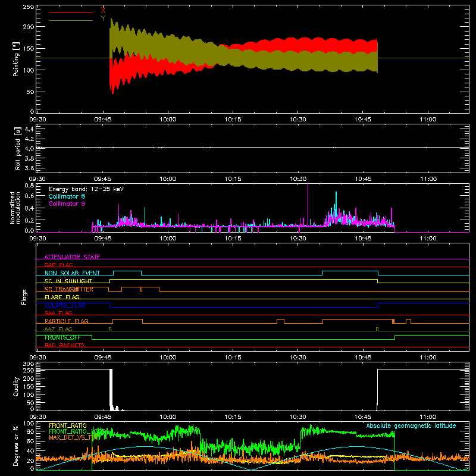Click the 'Pointing' vertical axis title
Image resolution: width=476 pixels, height=476 pixels.
coord(16,59)
